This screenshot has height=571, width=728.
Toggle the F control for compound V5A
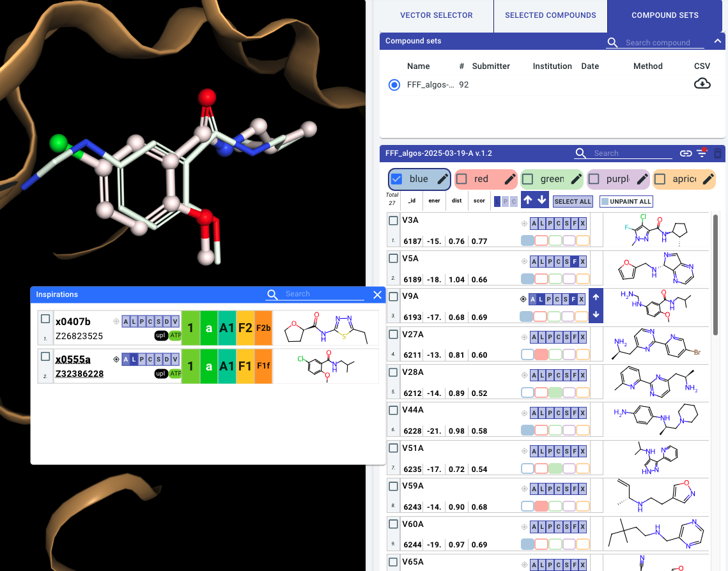575,262
